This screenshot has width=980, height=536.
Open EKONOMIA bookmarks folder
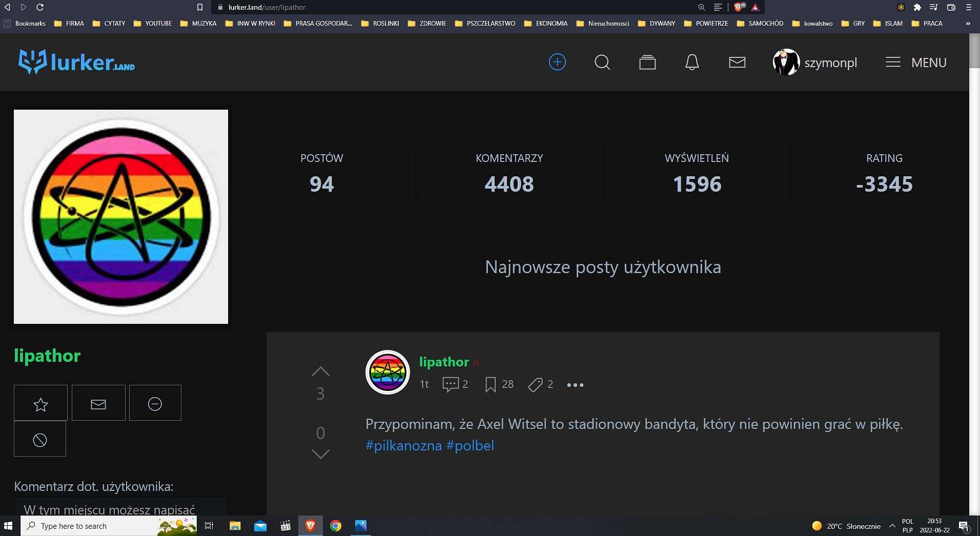pos(546,23)
